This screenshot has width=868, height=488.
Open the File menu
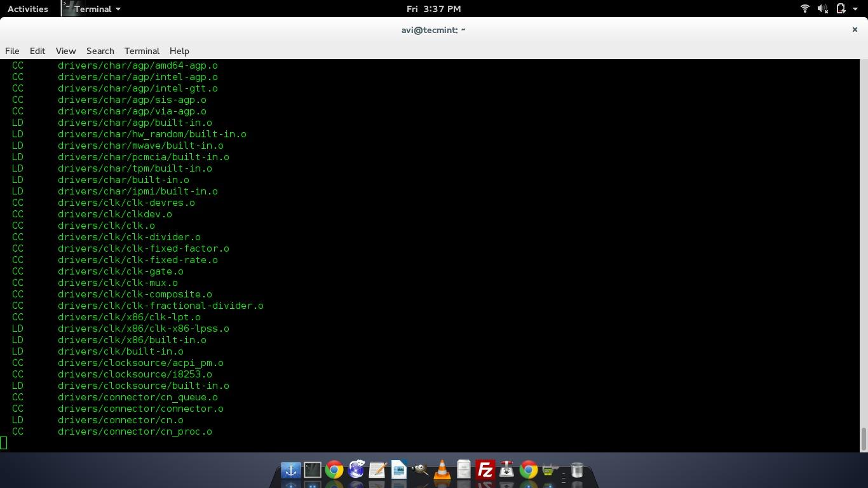pos(12,51)
